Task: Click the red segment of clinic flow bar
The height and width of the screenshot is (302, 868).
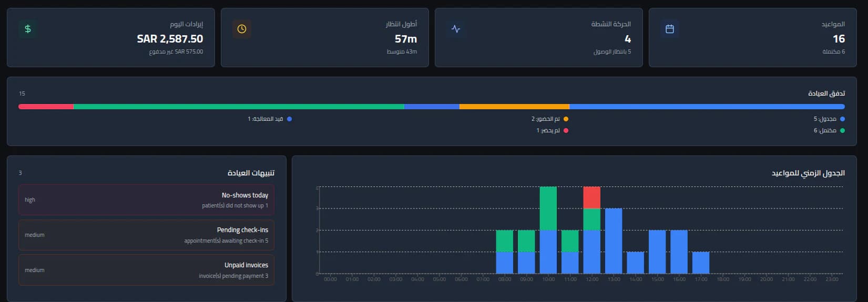Action: pos(46,107)
